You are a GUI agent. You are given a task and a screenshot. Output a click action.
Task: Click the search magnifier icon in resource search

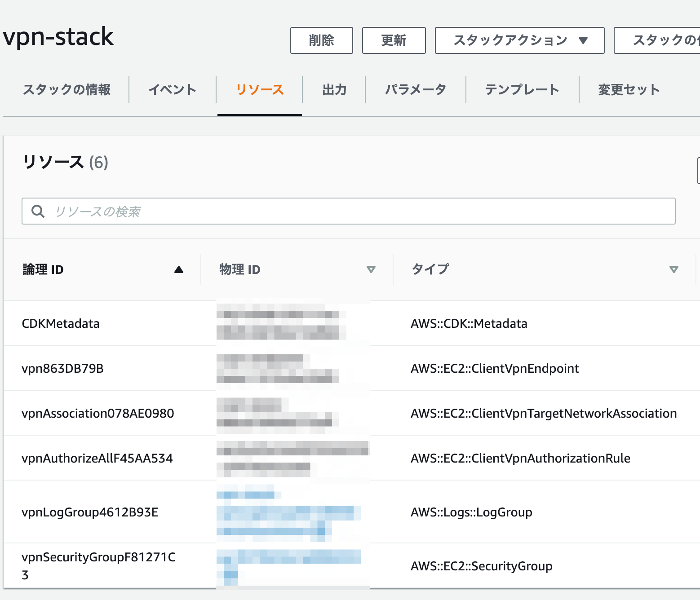(38, 211)
